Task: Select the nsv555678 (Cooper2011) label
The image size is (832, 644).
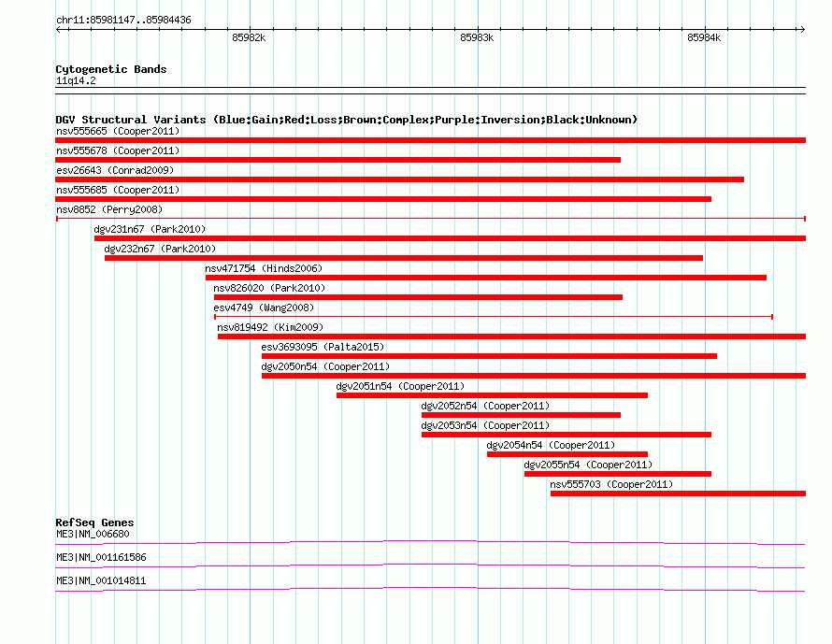Action: pos(118,150)
